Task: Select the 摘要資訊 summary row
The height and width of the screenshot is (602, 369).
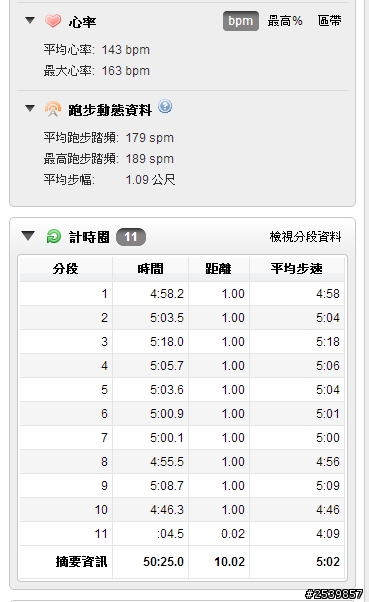Action: (182, 562)
